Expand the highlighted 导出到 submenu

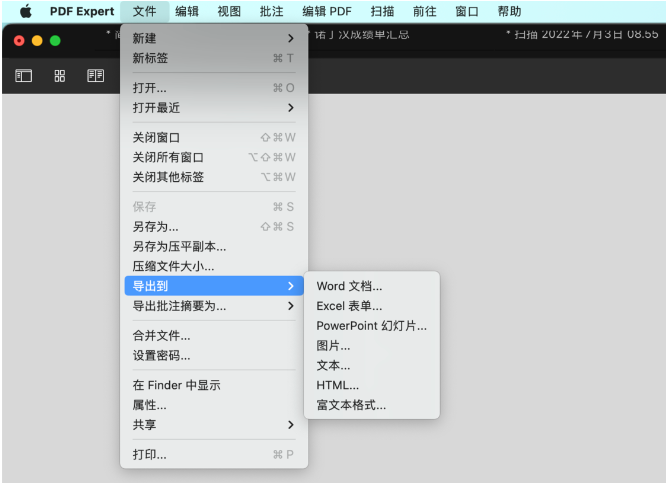tap(214, 286)
